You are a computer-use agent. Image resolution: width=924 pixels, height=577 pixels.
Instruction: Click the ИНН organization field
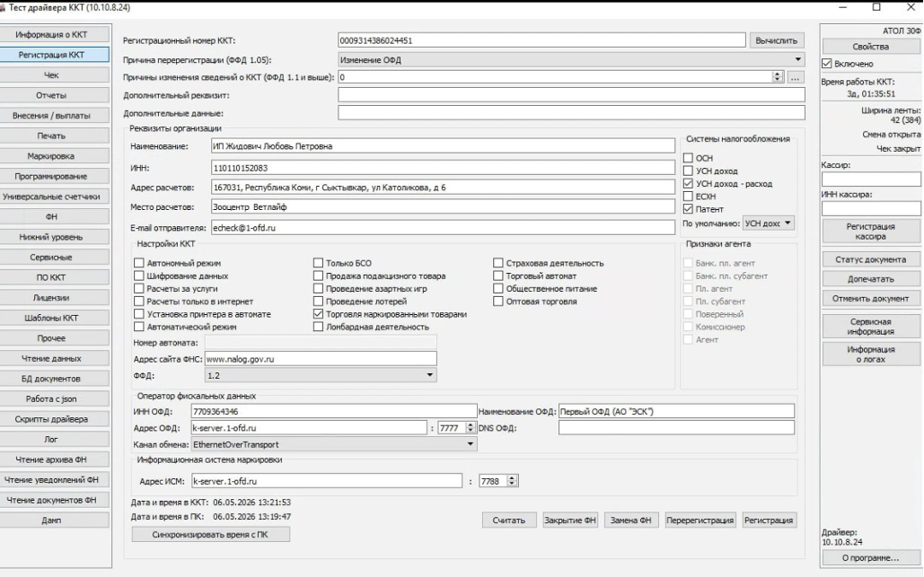click(444, 168)
